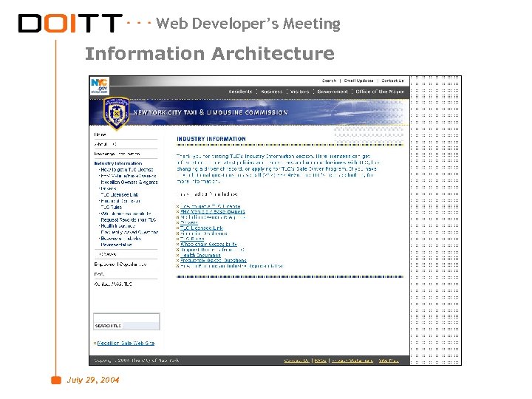Click Health Insurance link in content list

[x=200, y=255]
